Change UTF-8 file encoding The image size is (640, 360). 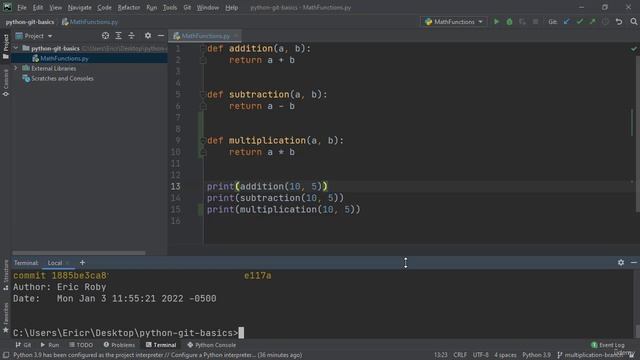click(480, 355)
